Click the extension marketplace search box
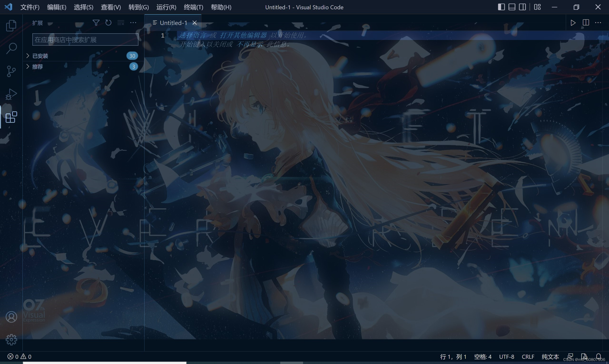Viewport: 609px width, 364px height. pos(85,40)
